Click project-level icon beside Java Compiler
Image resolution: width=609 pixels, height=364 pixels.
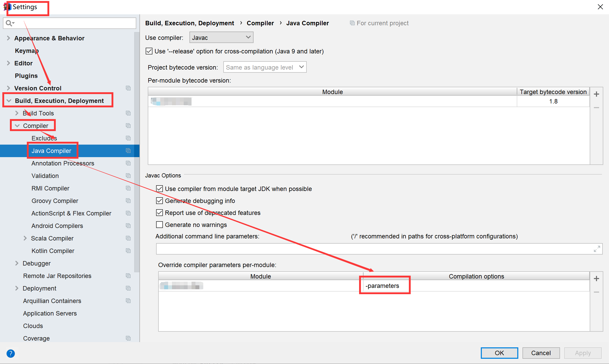pyautogui.click(x=128, y=151)
